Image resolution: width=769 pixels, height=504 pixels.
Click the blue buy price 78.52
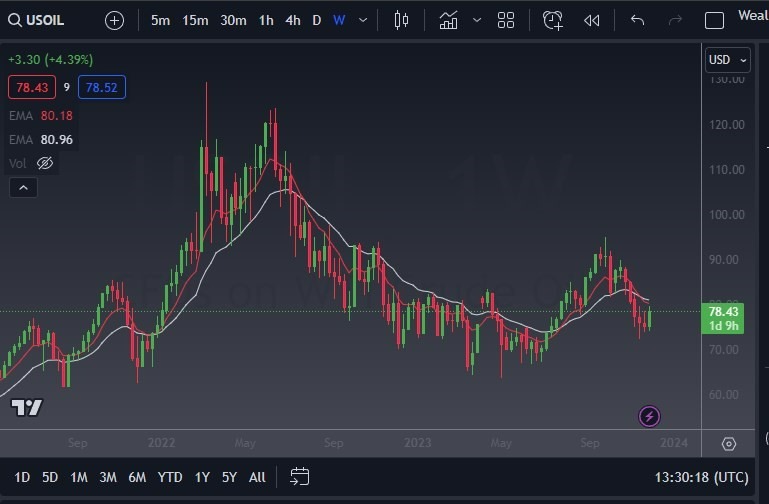click(102, 87)
